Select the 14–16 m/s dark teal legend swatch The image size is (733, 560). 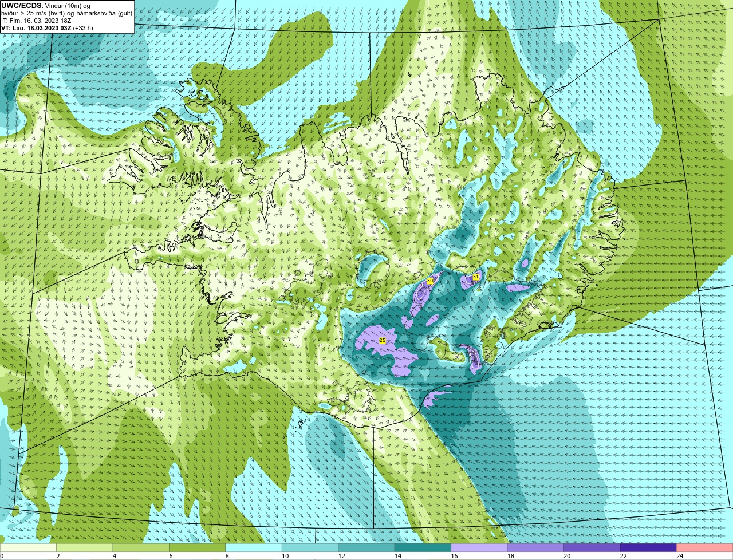(423, 548)
